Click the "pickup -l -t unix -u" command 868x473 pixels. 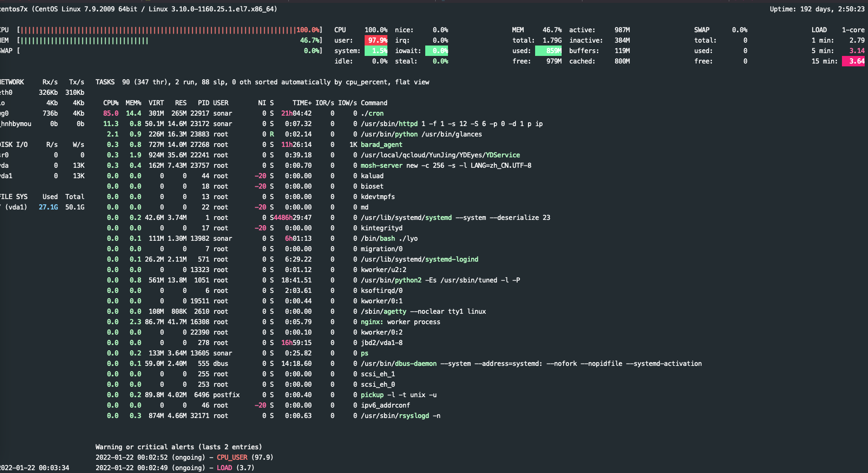(x=399, y=395)
